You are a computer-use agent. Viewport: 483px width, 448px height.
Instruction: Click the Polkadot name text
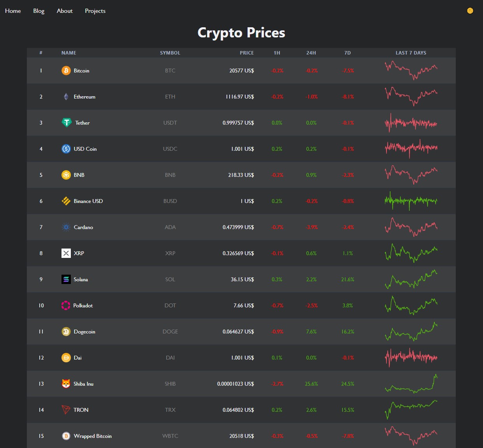pyautogui.click(x=83, y=305)
